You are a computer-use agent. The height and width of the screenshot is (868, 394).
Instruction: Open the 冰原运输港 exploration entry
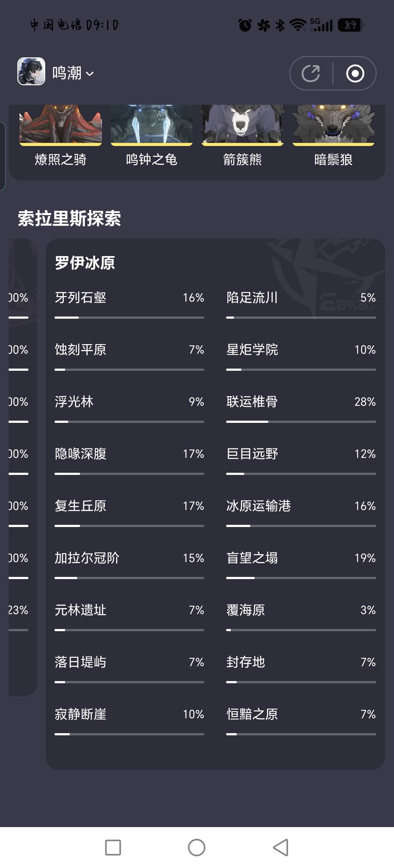(x=301, y=512)
